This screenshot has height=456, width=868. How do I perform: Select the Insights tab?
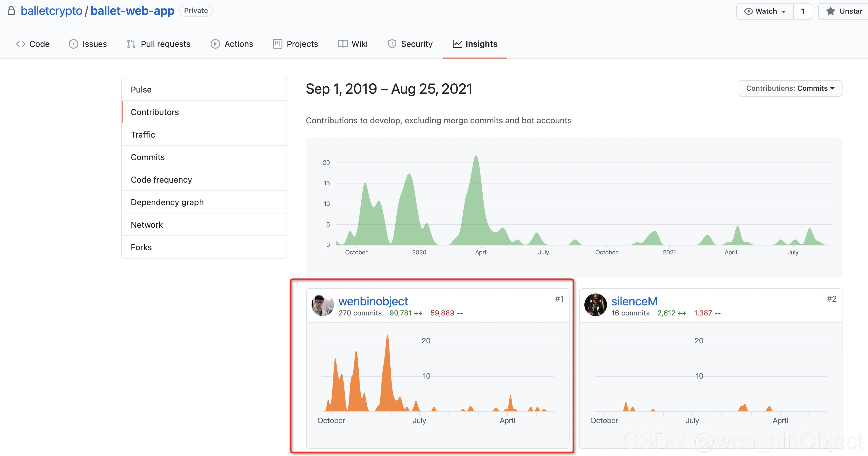(475, 44)
